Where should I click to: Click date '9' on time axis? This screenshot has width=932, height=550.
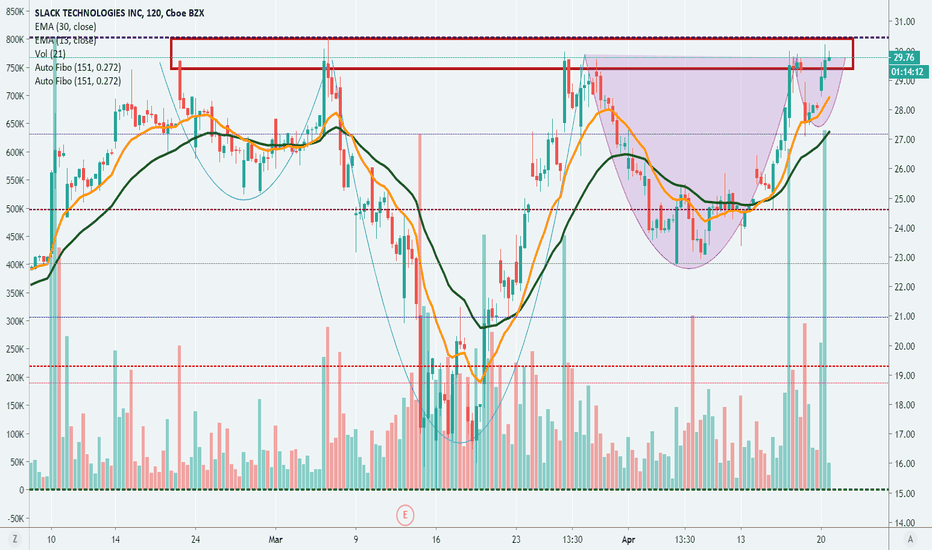click(355, 540)
